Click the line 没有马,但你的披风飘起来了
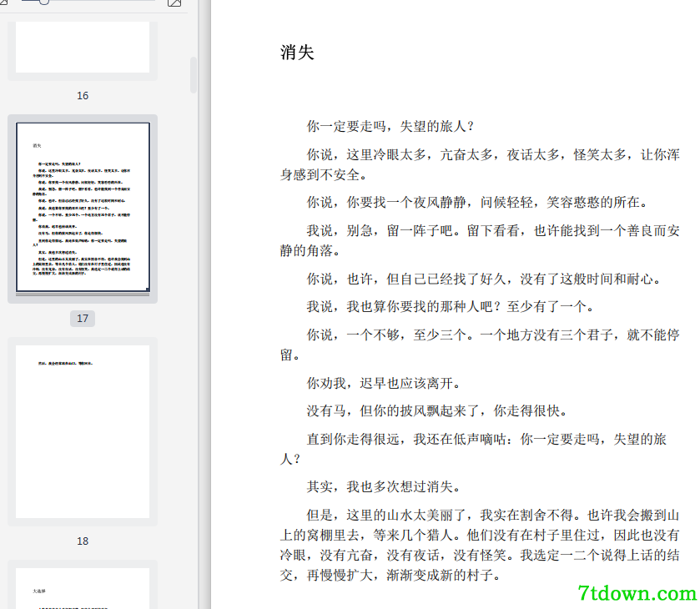This screenshot has height=609, width=700. pyautogui.click(x=437, y=410)
